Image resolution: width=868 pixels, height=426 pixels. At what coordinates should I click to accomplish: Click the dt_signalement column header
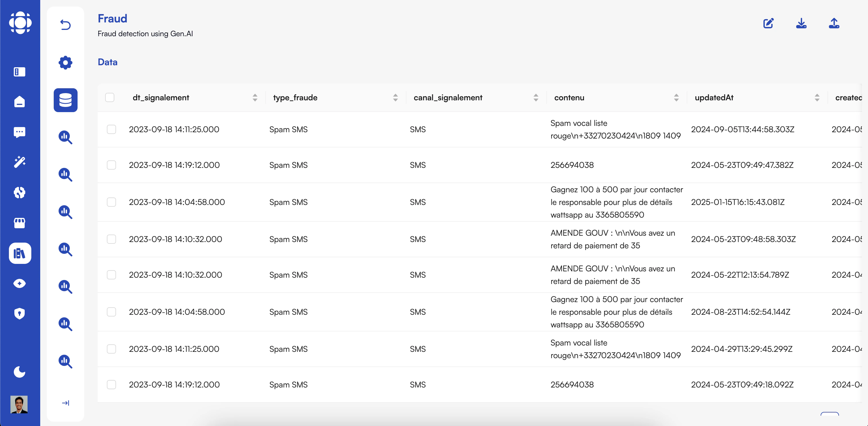161,98
